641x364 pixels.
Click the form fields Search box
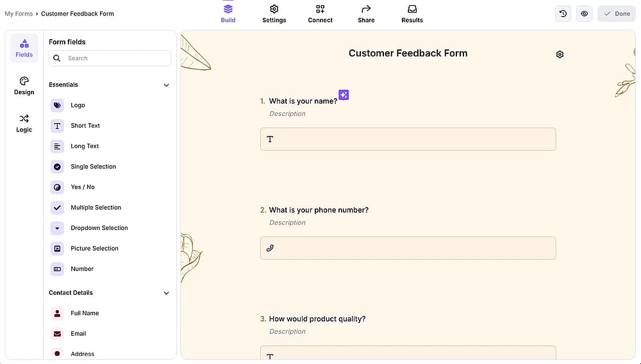[x=110, y=58]
